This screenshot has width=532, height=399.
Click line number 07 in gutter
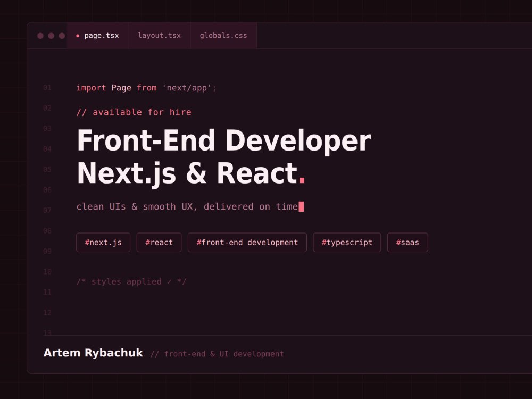point(47,210)
